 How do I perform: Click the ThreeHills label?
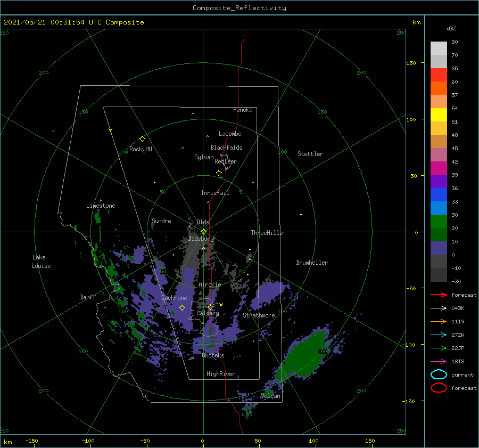coord(267,233)
